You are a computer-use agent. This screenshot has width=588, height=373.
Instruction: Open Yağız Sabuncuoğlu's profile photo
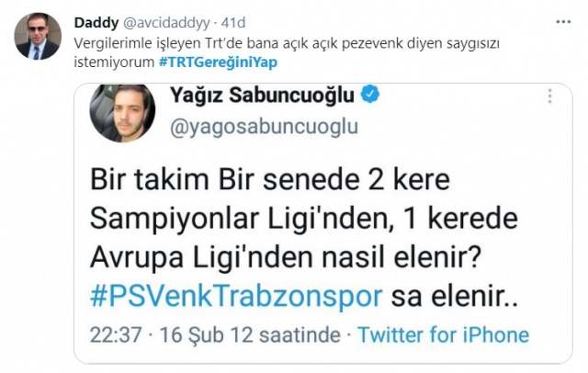click(x=122, y=113)
